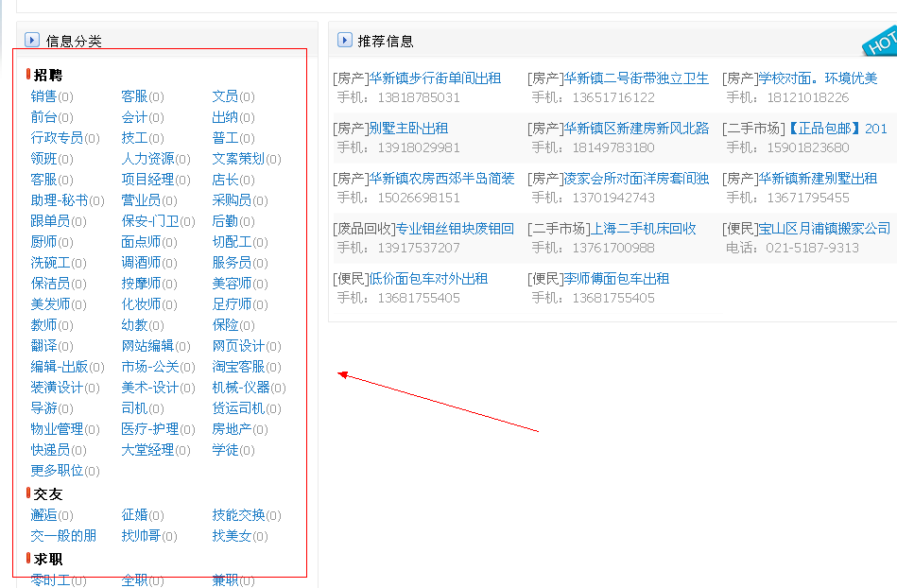Open the 征婚 link under 交友
The height and width of the screenshot is (588, 897).
[134, 515]
